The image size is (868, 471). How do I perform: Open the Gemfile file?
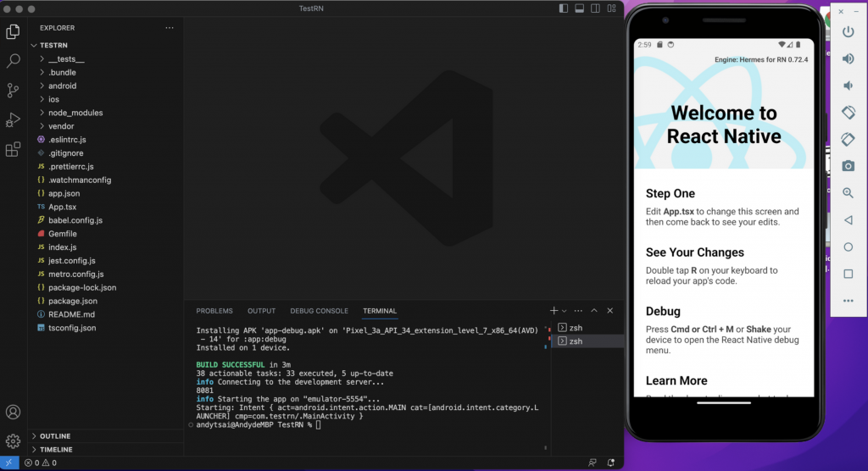coord(106,234)
